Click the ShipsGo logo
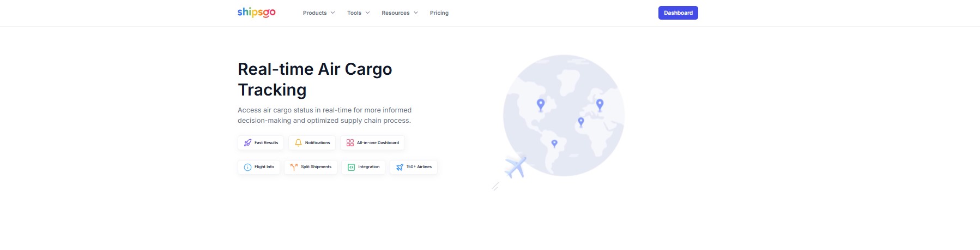The image size is (980, 250). (x=256, y=13)
